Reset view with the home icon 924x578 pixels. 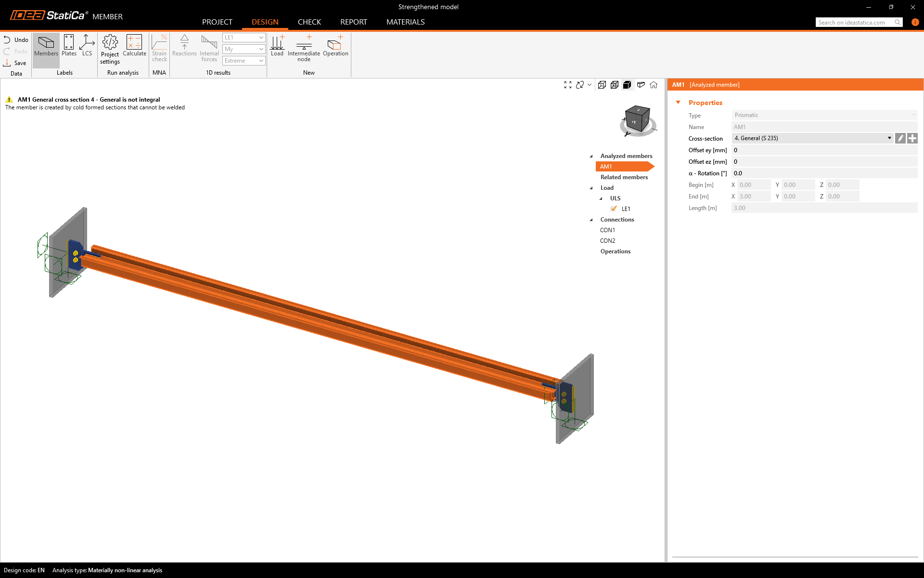654,85
